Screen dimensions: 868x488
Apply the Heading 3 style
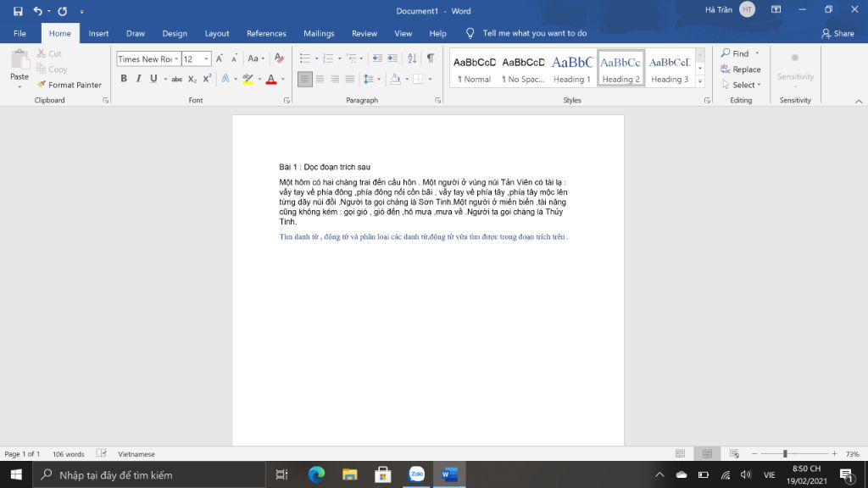click(x=670, y=68)
